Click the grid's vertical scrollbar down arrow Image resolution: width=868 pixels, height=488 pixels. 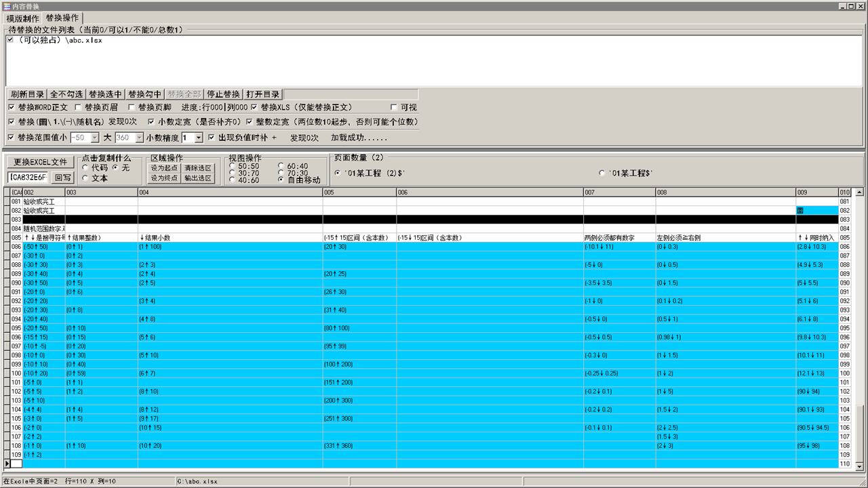(861, 464)
